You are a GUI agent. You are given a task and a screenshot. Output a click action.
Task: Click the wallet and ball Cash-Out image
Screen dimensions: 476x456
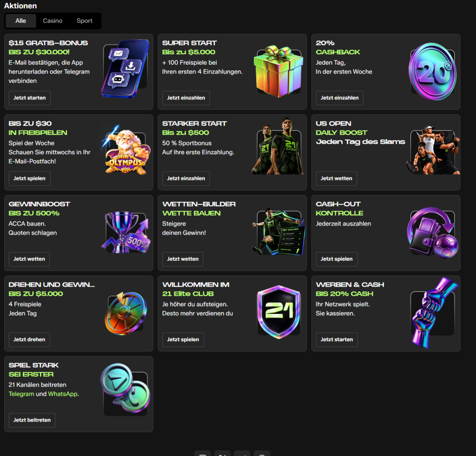pos(433,232)
